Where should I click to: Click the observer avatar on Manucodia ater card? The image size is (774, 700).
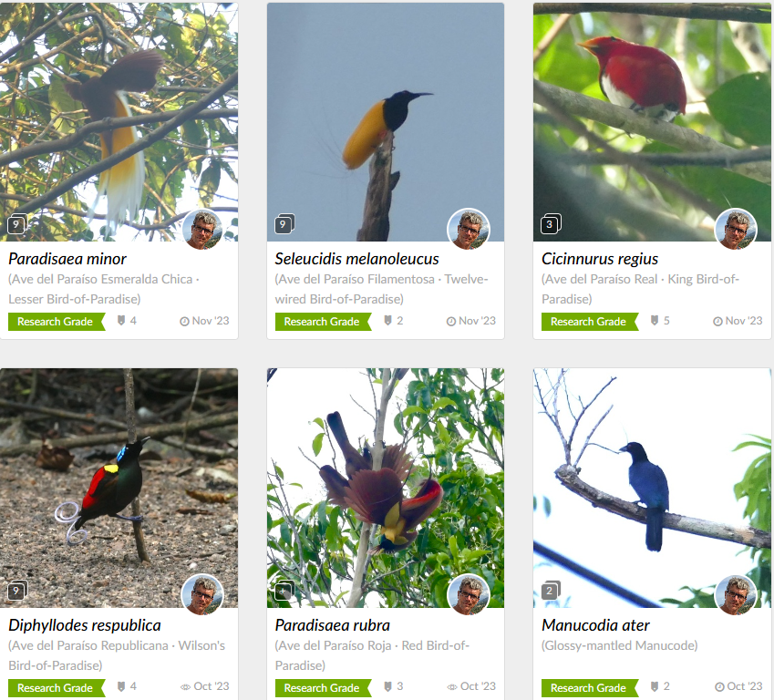pos(736,595)
